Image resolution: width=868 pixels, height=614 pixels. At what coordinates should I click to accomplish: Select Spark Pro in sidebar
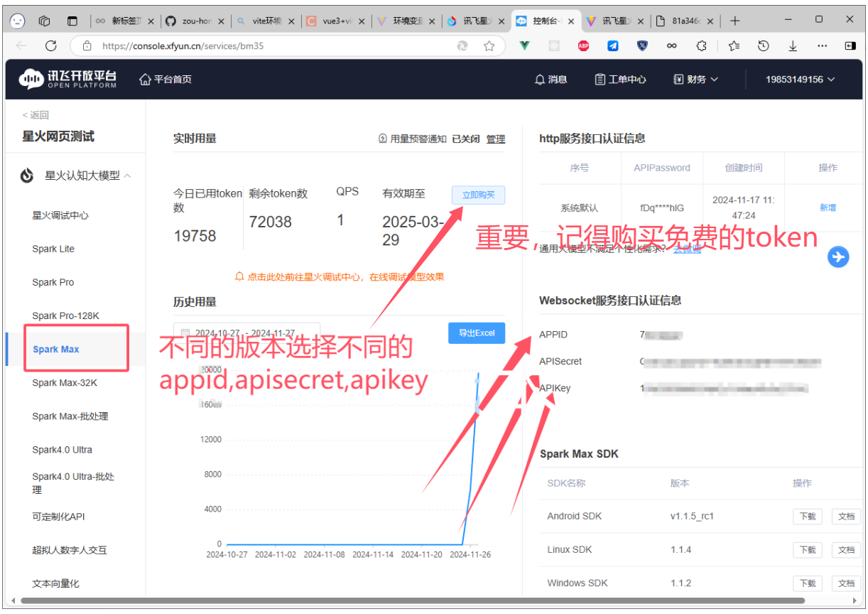click(x=53, y=282)
